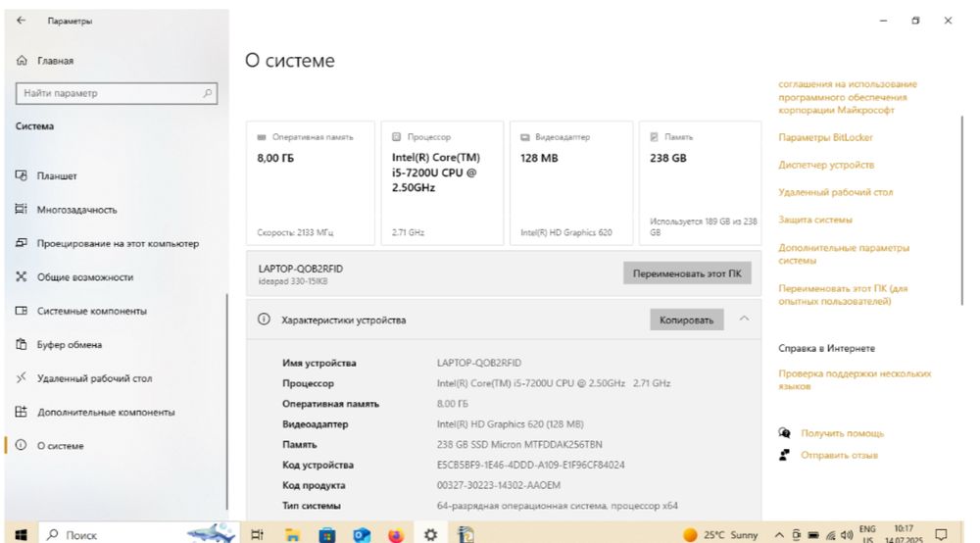Select Удаленный рабочий стол in sidebar
Viewport: 980px width, 543px height.
click(x=83, y=378)
